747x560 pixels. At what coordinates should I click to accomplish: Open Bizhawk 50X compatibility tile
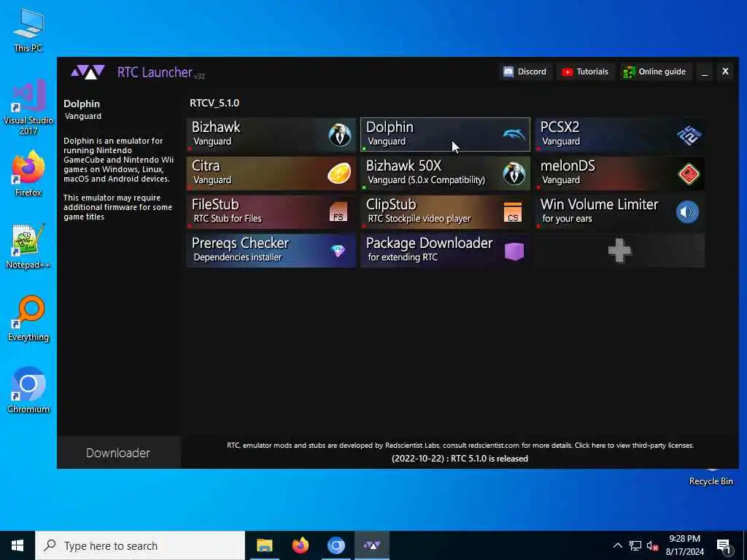445,174
